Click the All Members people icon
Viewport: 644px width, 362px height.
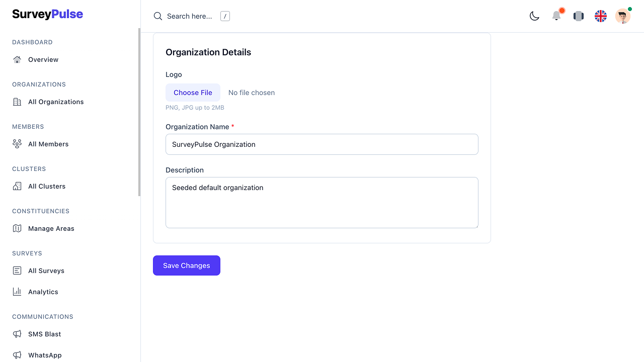pos(17,144)
